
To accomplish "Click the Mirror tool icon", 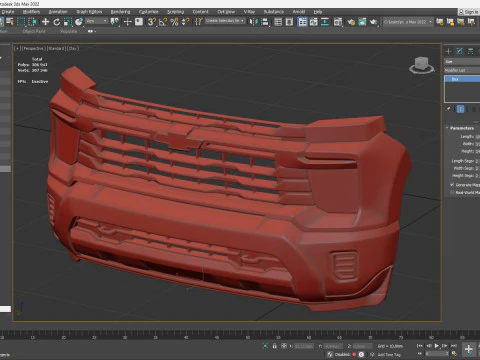I will pyautogui.click(x=254, y=22).
